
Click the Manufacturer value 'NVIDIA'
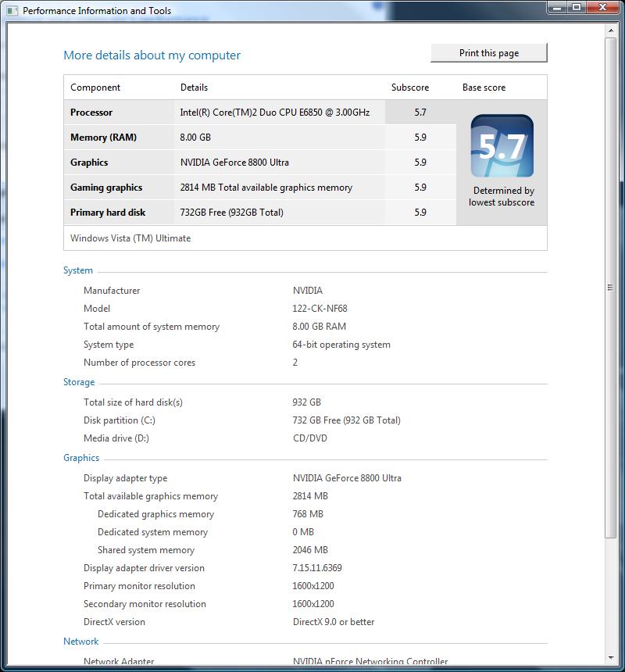308,291
